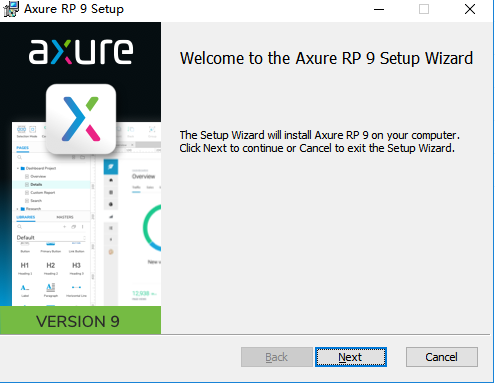This screenshot has width=495, height=383.
Task: Select the H2 heading widget icon
Action: click(x=50, y=265)
